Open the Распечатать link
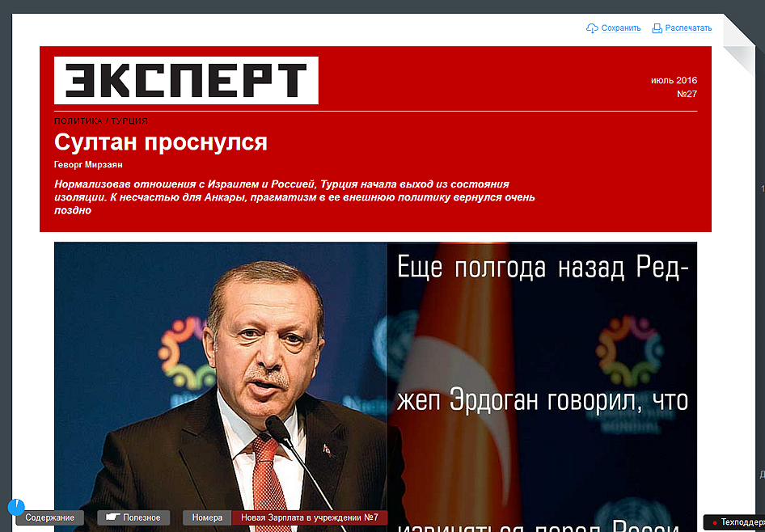 [688, 28]
